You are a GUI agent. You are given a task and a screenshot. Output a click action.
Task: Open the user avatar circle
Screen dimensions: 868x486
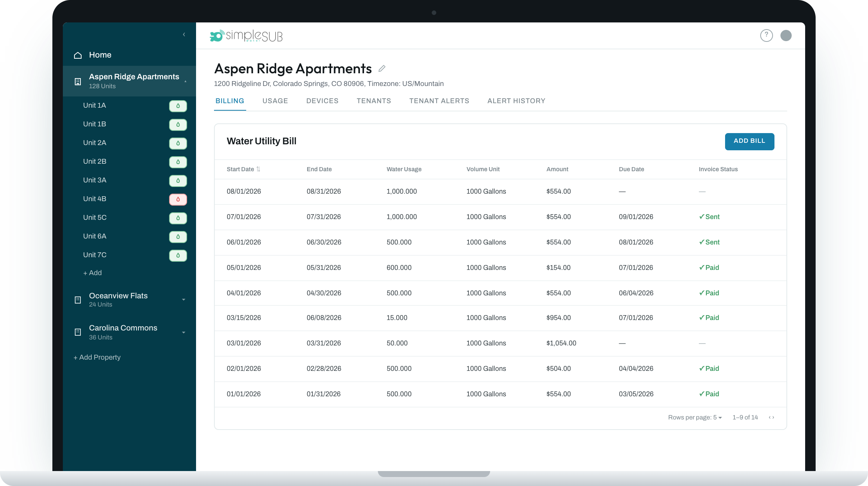click(x=786, y=36)
